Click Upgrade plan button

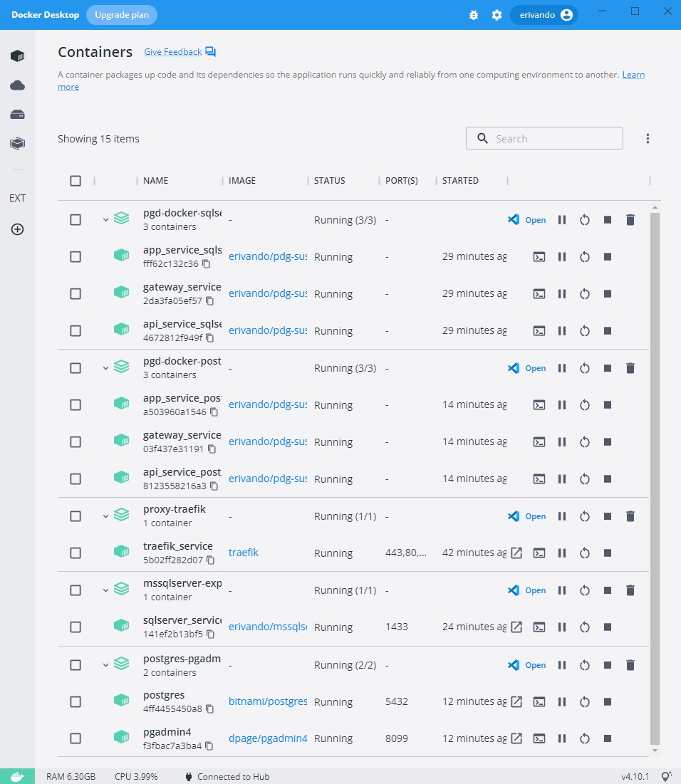[122, 15]
